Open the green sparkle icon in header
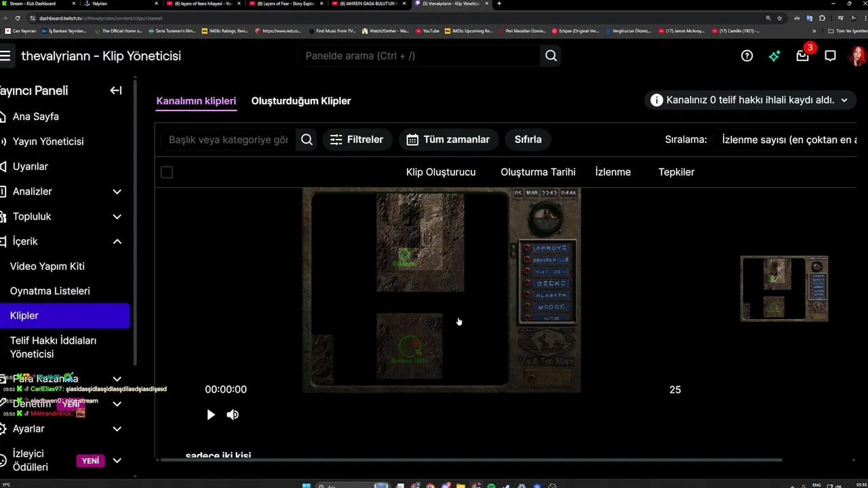The image size is (868, 488). click(x=774, y=56)
